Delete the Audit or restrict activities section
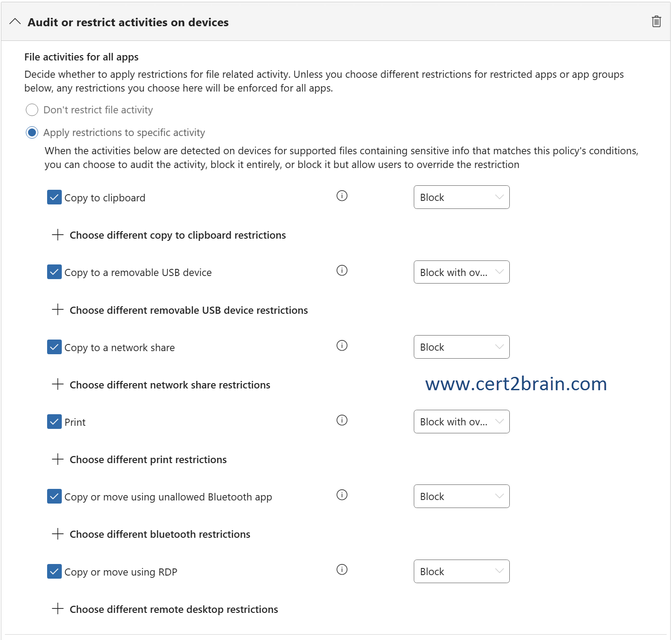Viewport: 672px width, 640px height. click(656, 21)
